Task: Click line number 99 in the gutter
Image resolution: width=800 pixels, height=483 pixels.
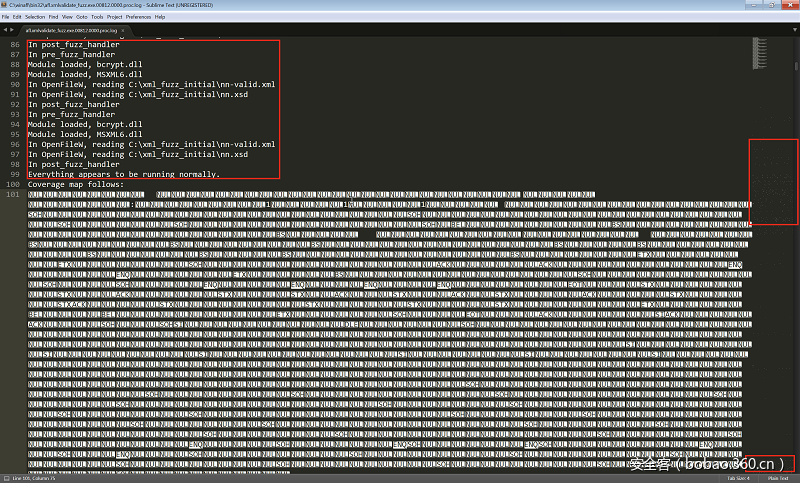Action: point(14,174)
